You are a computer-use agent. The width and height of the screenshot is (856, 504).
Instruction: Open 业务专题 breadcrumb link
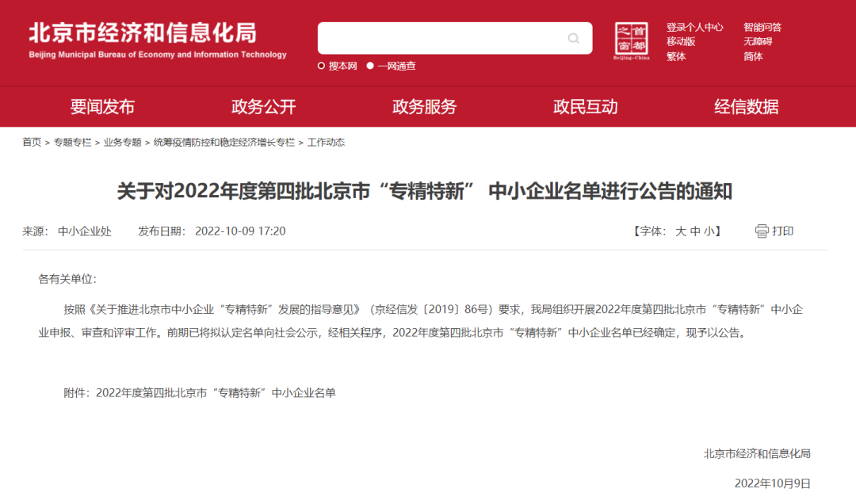point(122,143)
